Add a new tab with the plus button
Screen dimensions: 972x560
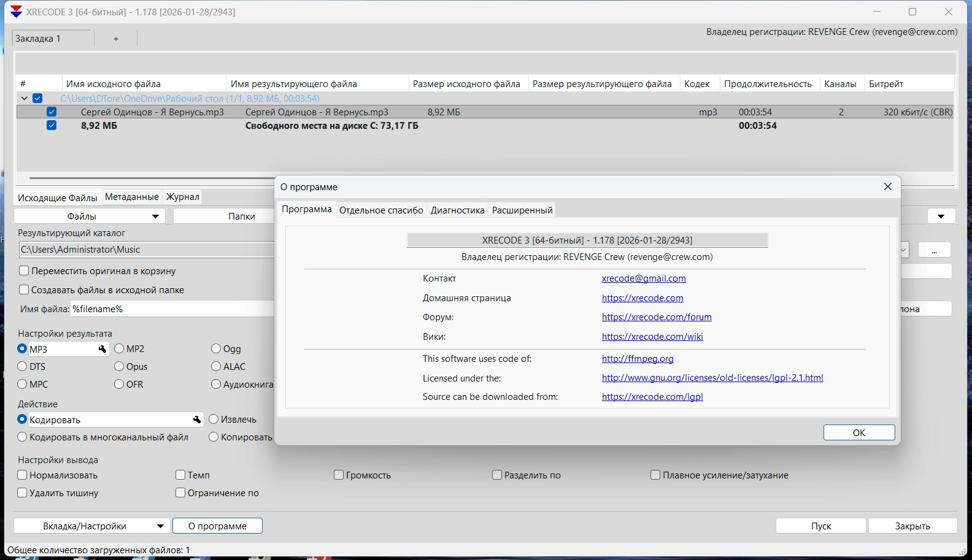(116, 39)
